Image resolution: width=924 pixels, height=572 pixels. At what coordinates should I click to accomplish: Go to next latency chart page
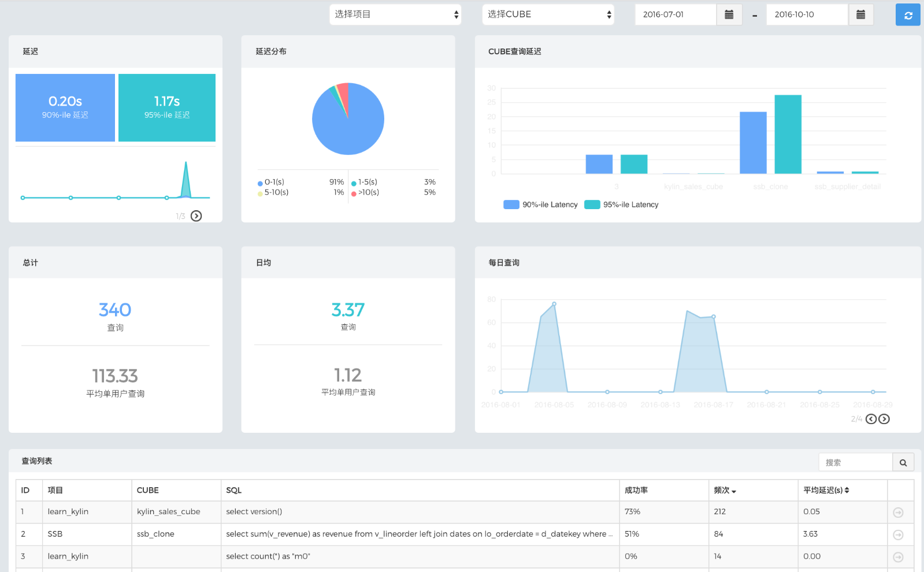tap(196, 216)
